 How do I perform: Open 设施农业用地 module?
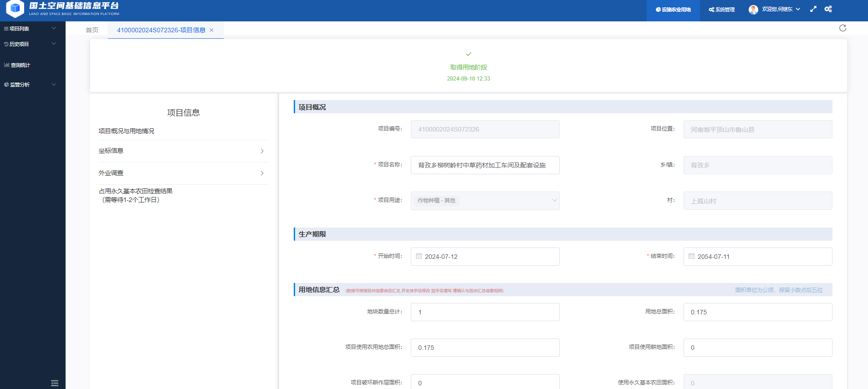[x=673, y=10]
